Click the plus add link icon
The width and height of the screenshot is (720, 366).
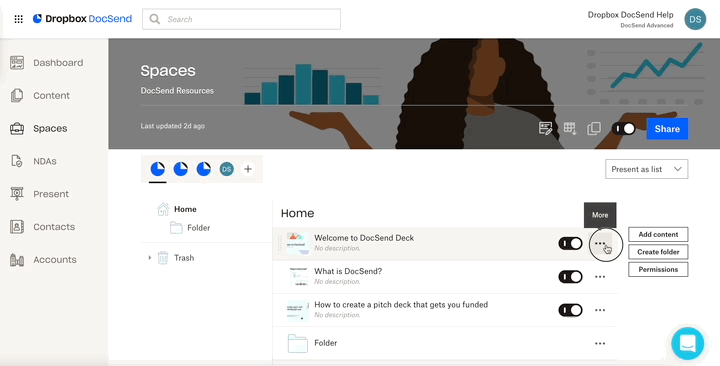pyautogui.click(x=248, y=169)
